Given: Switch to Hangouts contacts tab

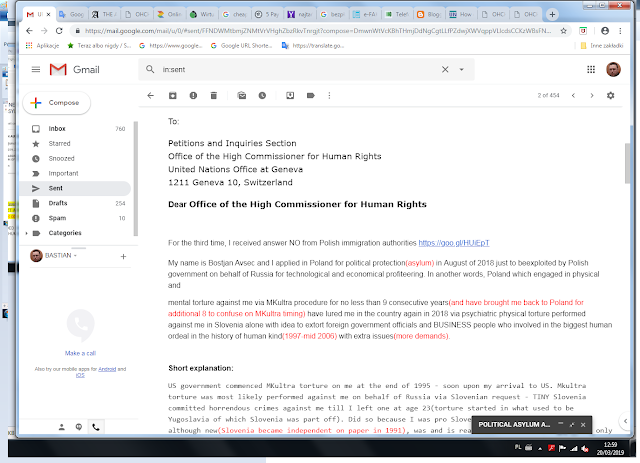Looking at the screenshot, I should [62, 427].
